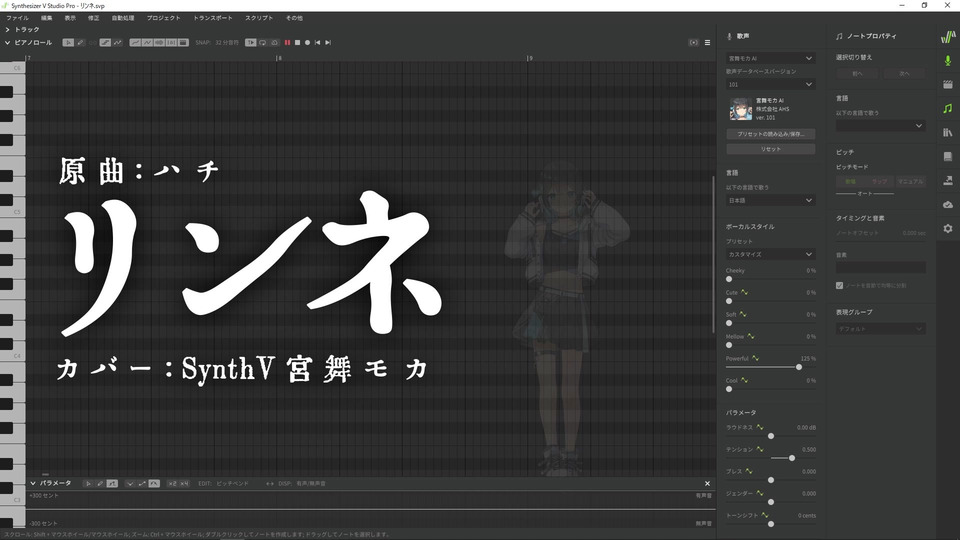
Task: Select マニュアル pitch mode button
Action: (x=910, y=182)
